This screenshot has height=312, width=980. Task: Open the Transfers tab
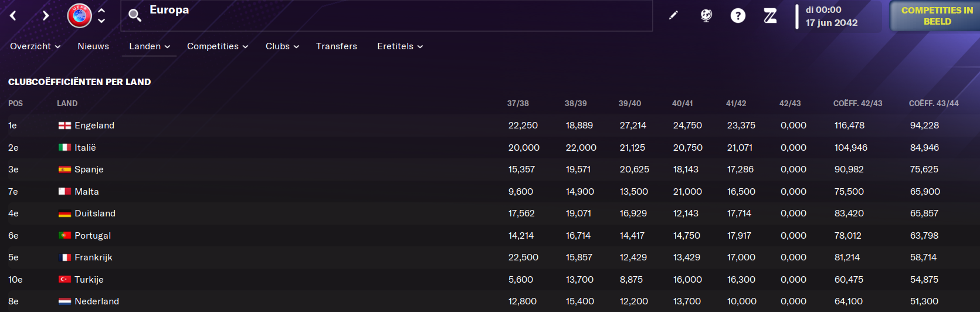[x=337, y=46]
